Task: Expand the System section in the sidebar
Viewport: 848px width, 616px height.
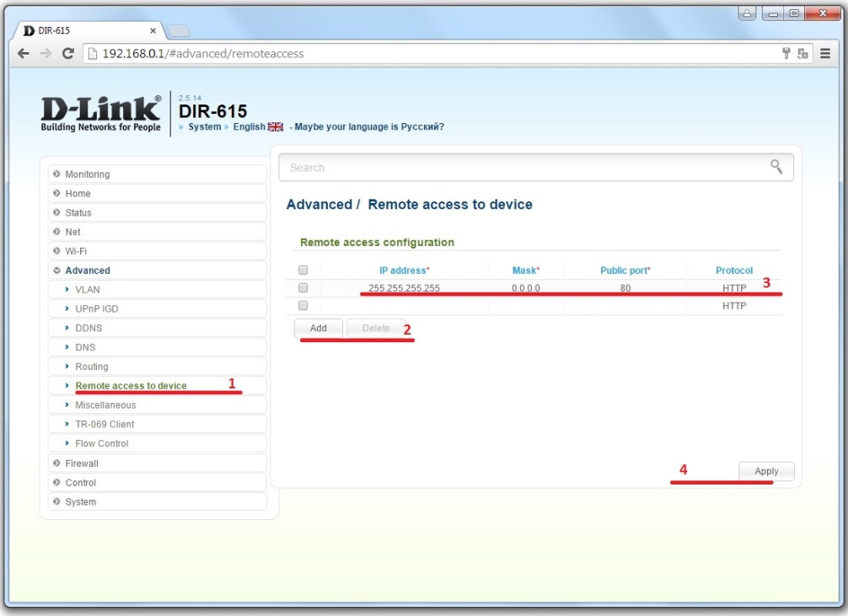Action: (157, 502)
